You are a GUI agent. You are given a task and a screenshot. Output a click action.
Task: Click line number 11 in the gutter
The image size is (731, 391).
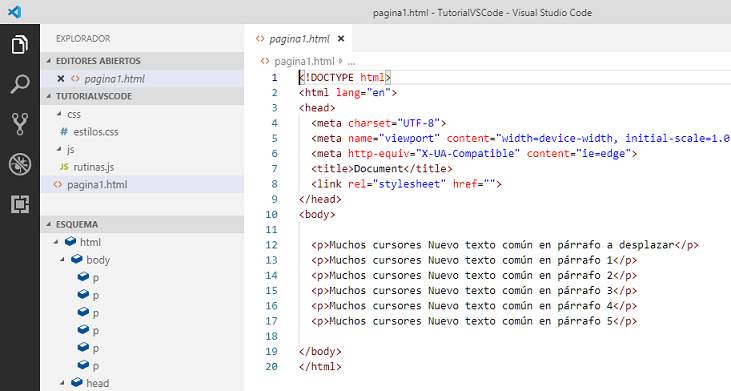[271, 230]
